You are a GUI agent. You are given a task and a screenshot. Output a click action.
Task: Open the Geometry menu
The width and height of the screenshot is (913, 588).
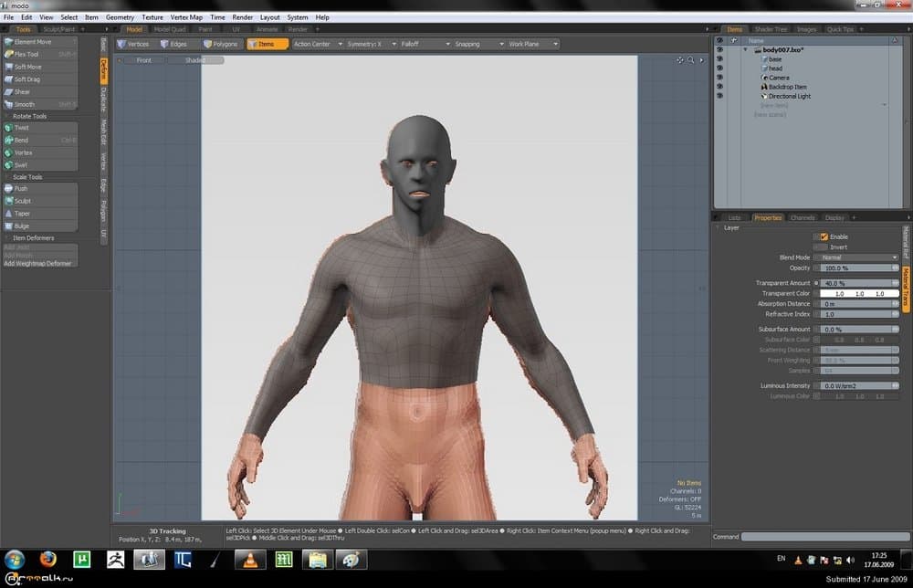click(x=120, y=16)
